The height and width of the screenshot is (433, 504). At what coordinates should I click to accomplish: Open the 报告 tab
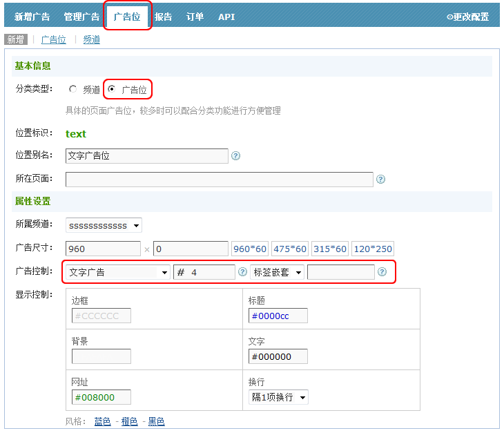point(164,17)
